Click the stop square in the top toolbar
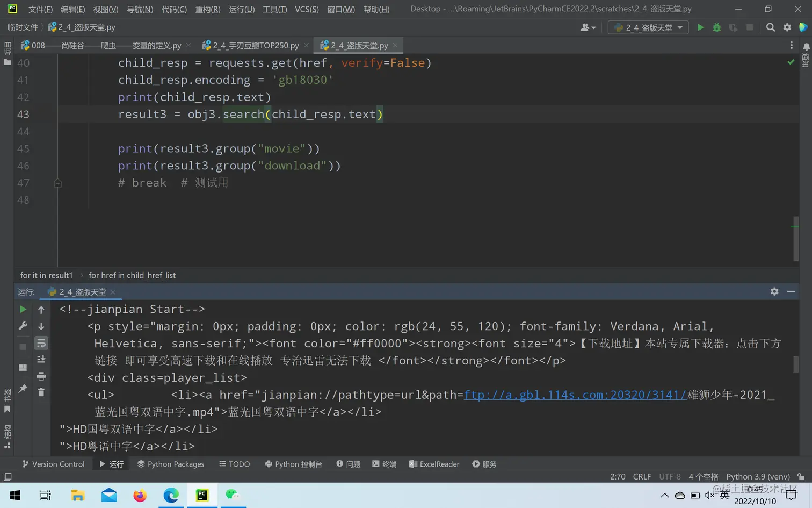The height and width of the screenshot is (508, 812). click(x=750, y=27)
